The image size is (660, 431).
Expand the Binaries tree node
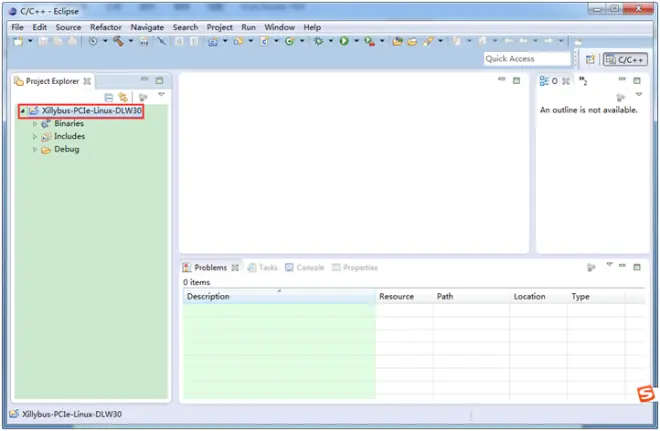[35, 124]
